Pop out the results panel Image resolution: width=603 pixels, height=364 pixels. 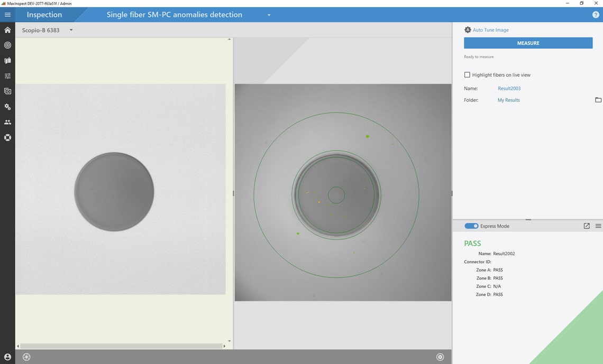pos(587,226)
